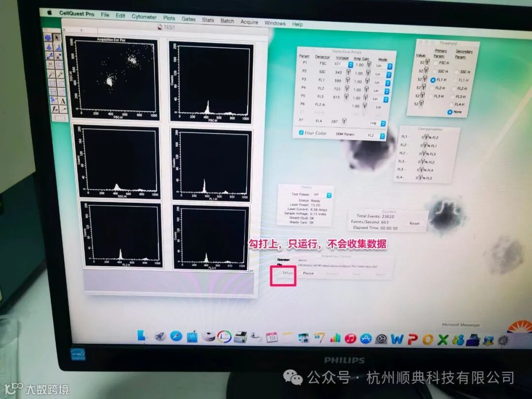Select the black scattered-dots tool
Viewport: 532px width, 399px height.
click(59, 56)
